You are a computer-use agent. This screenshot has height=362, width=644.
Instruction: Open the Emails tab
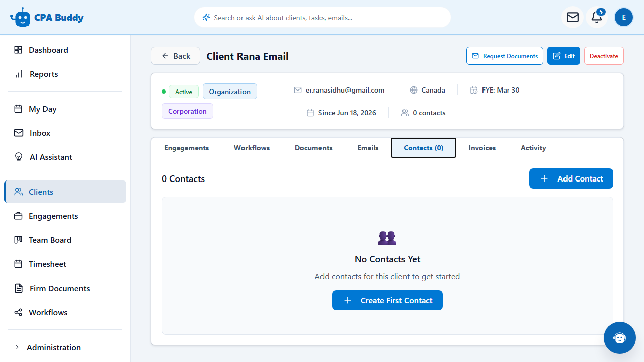point(368,148)
